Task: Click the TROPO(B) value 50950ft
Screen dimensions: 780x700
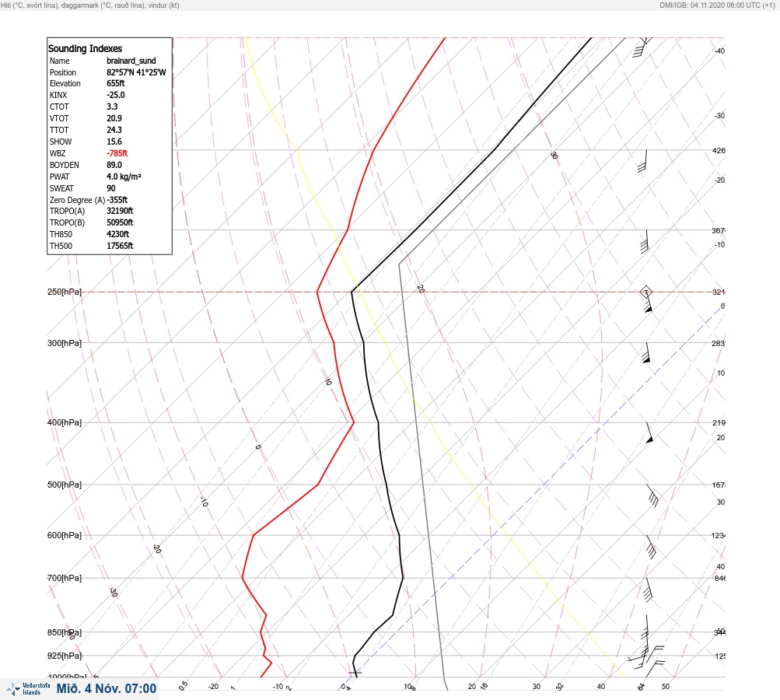Action: click(x=120, y=222)
